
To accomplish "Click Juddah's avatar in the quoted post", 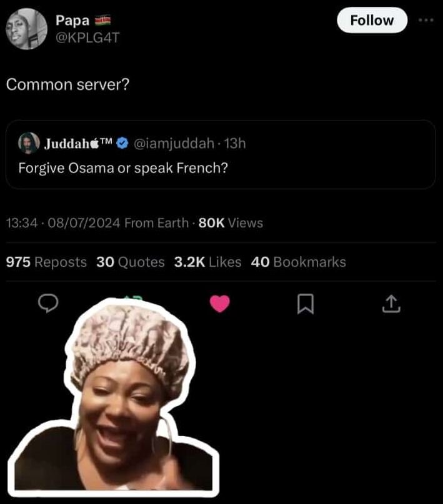I will (x=29, y=143).
